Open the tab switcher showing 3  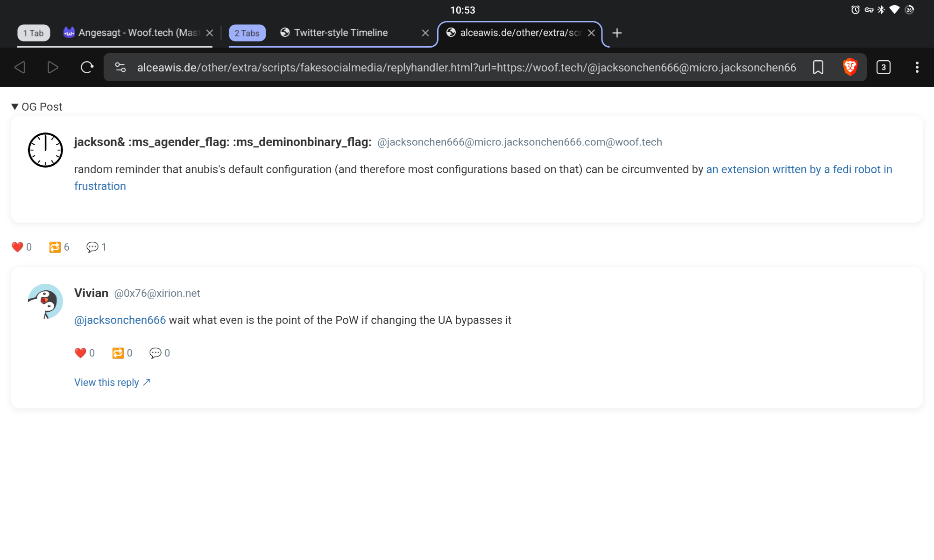[x=883, y=67]
